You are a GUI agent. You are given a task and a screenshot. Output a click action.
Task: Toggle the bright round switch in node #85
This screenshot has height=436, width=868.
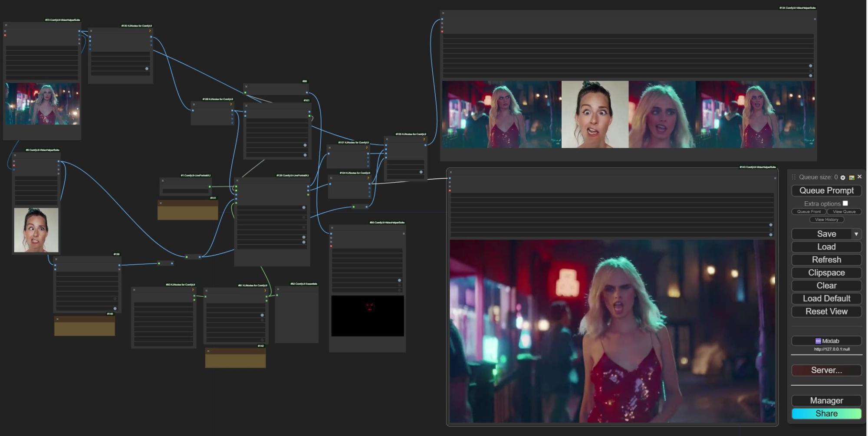[x=399, y=280]
